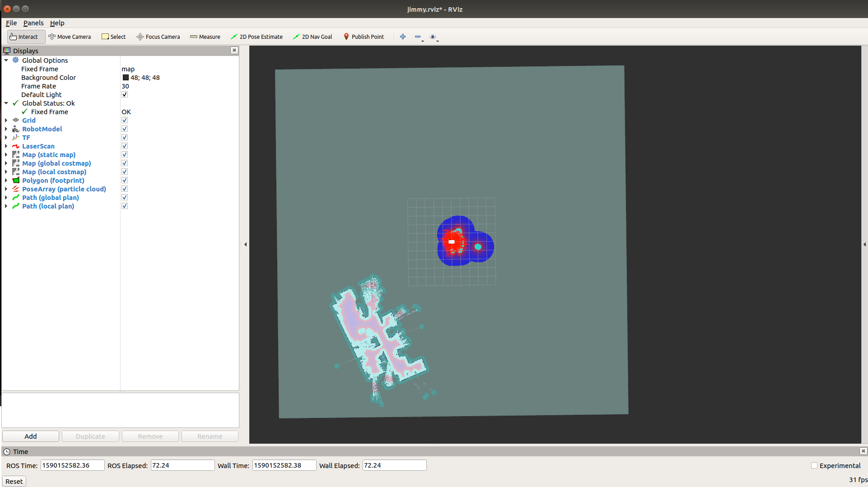
Task: Close the Displays panel
Action: [x=234, y=50]
